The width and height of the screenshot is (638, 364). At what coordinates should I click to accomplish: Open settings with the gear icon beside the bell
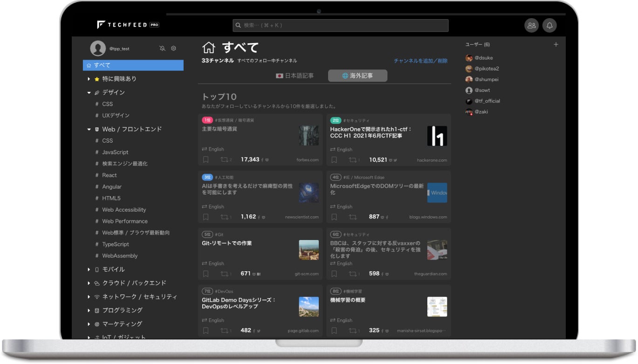coord(173,48)
